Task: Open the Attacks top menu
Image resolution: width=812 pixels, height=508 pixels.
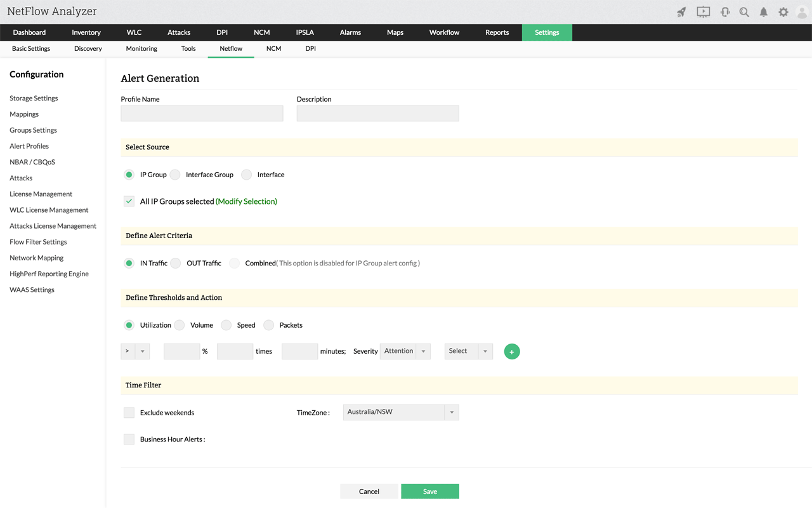Action: click(179, 32)
